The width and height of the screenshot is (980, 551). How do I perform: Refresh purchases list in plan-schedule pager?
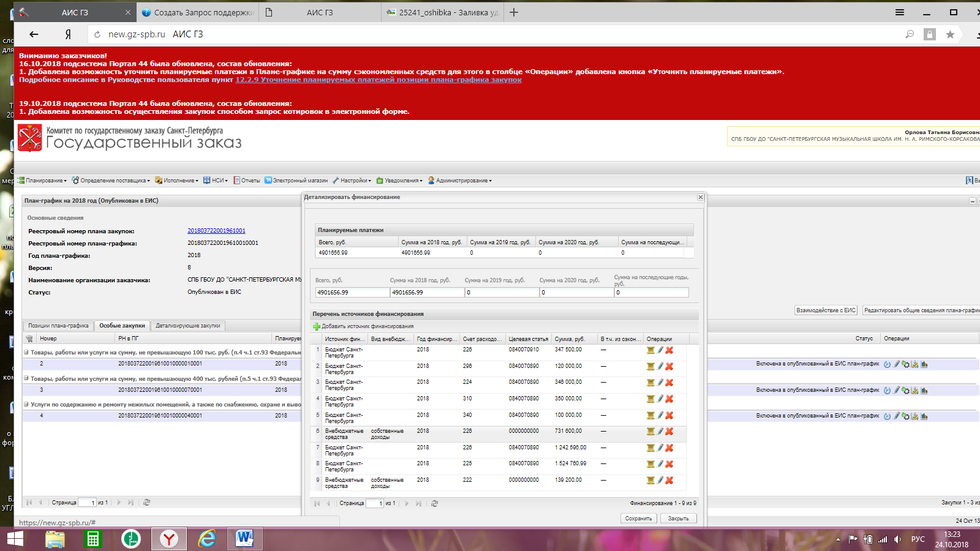146,503
